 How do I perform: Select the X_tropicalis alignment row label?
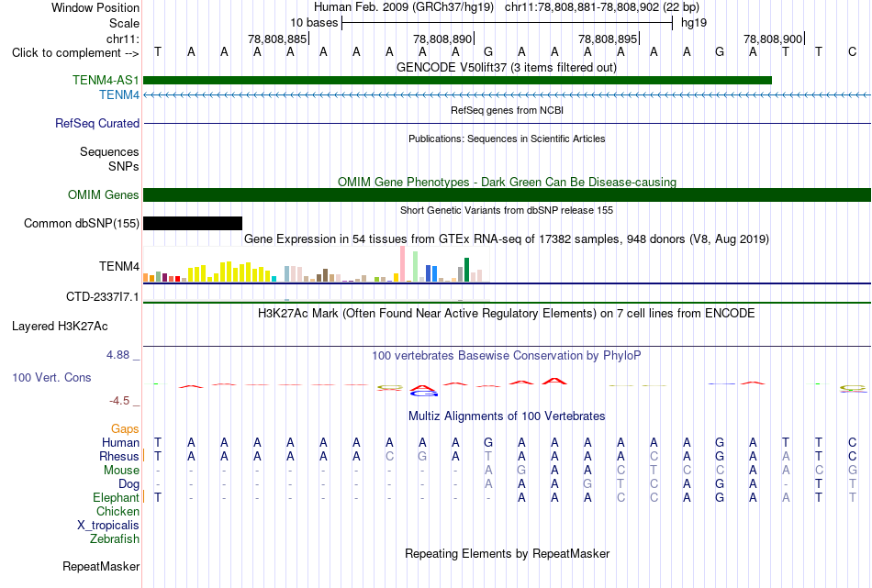[x=108, y=526]
